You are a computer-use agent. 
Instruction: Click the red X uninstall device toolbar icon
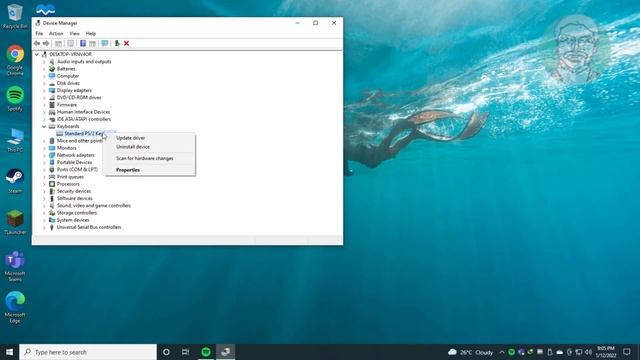pos(127,43)
